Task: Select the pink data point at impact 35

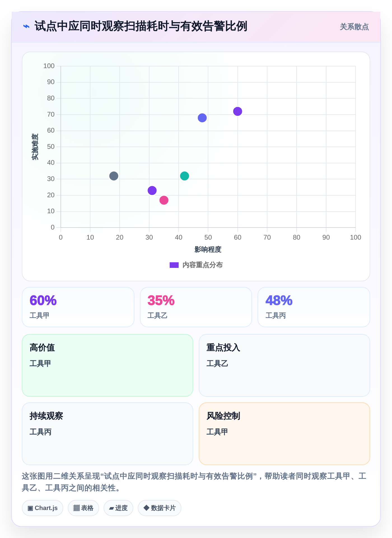Action: (x=164, y=200)
